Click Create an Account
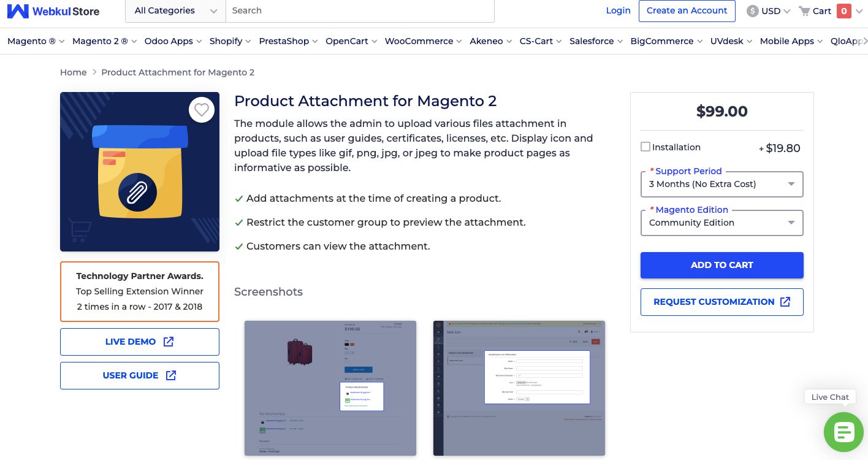The width and height of the screenshot is (868, 460). 687,10
